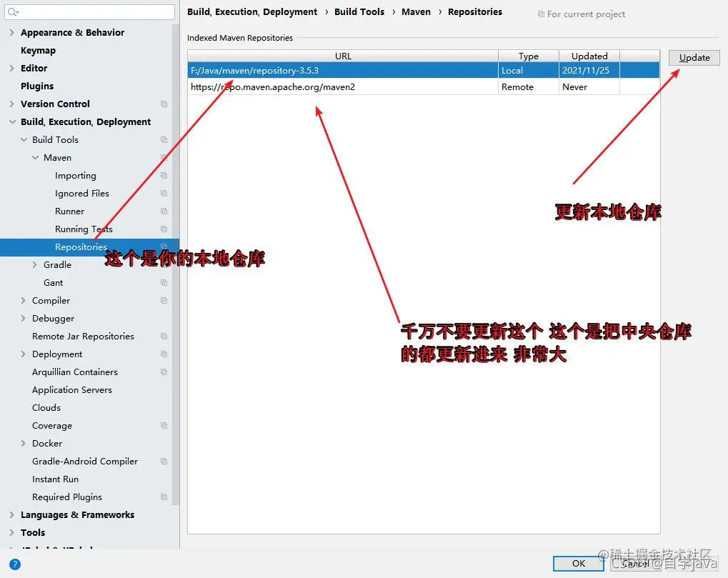The width and height of the screenshot is (728, 578).
Task: Click the project-level icon beside Compiler
Action: pos(164,300)
